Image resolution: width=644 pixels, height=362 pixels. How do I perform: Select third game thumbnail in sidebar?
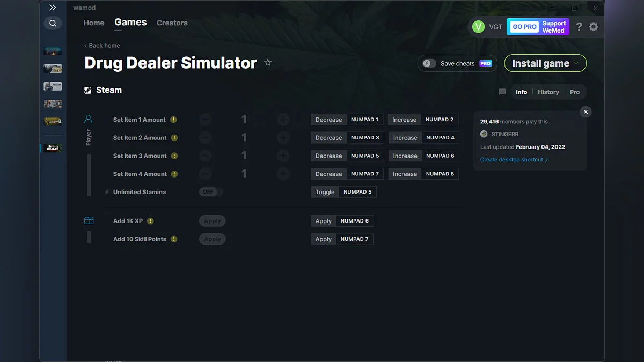53,86
